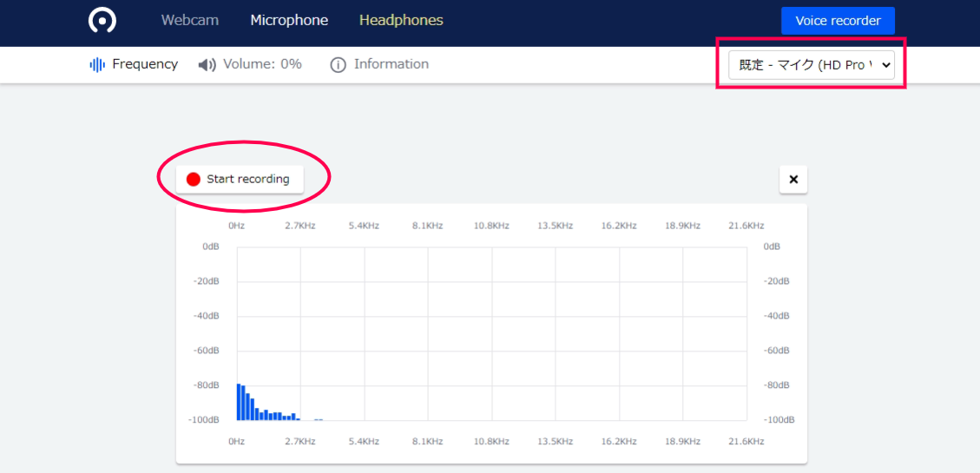Click the left 0dB axis label
The height and width of the screenshot is (473, 980).
point(211,246)
